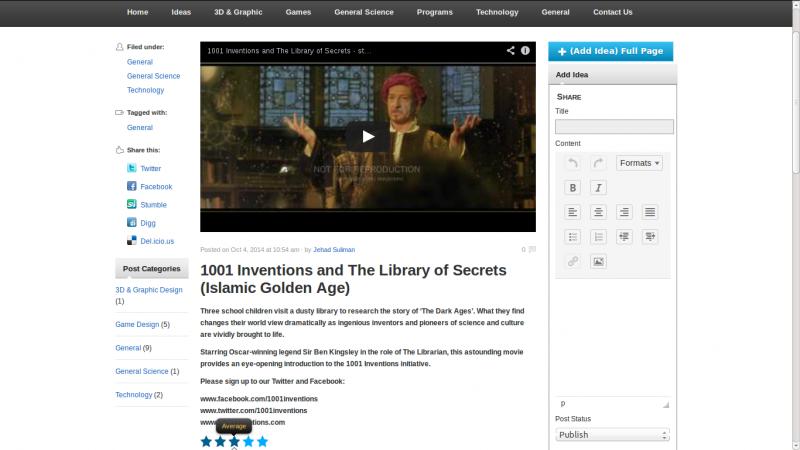Open the Technology link under Filed under
The width and height of the screenshot is (800, 450).
tap(145, 90)
